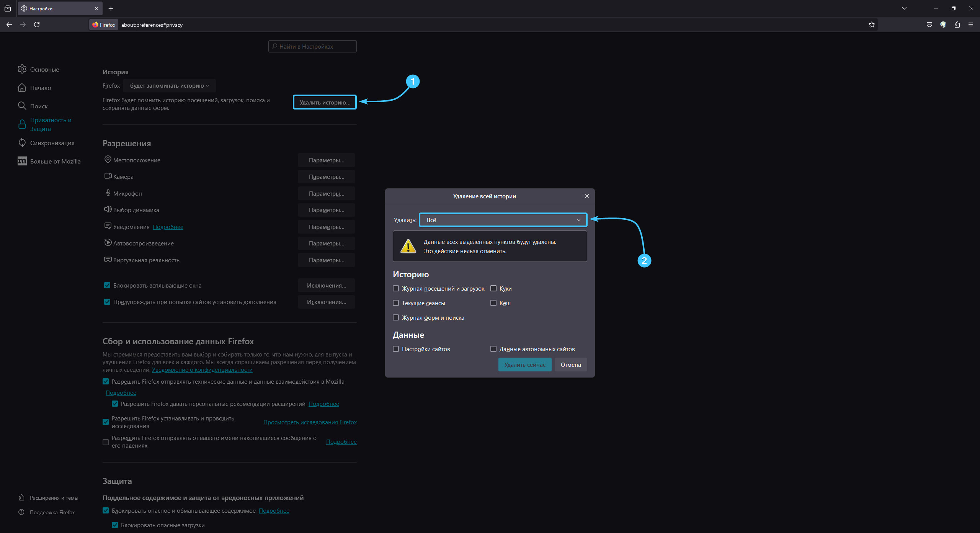Click the reload page icon
980x533 pixels.
(x=37, y=25)
